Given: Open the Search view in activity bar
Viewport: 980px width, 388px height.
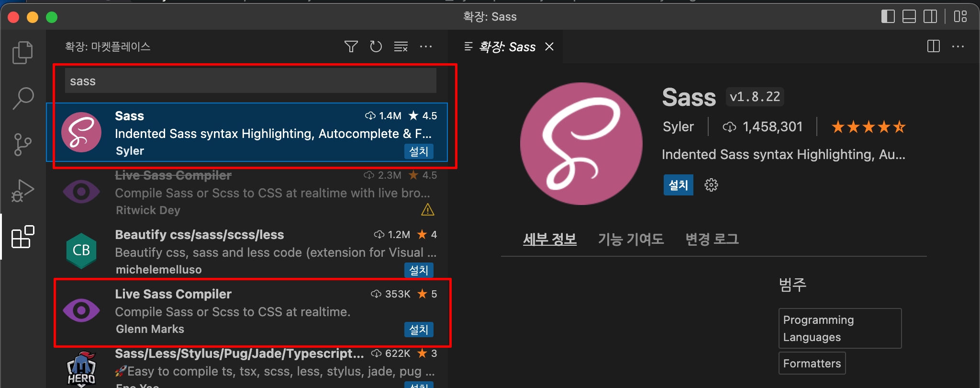Looking at the screenshot, I should coord(22,98).
